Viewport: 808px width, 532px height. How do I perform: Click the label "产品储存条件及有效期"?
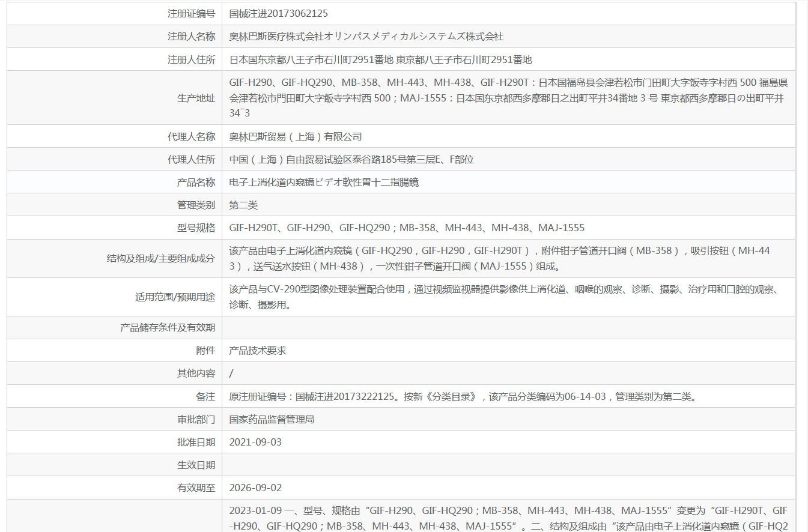(x=168, y=327)
